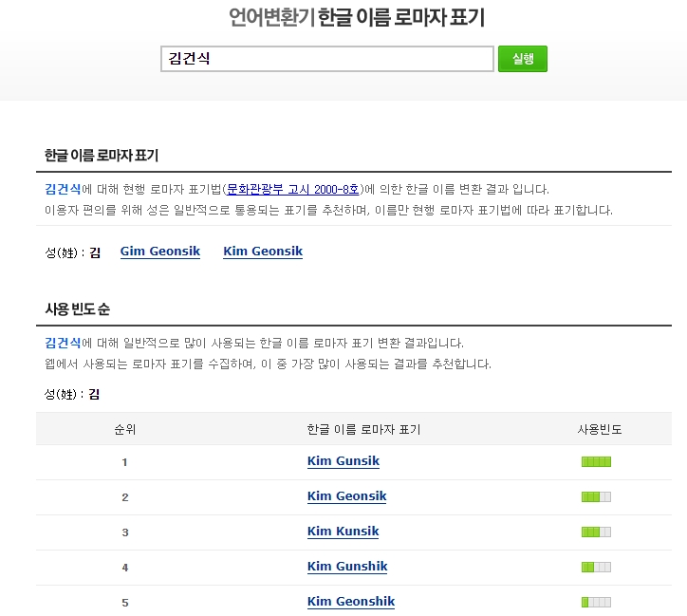The image size is (687, 616).
Task: Click the 사용빈도 column header
Action: [x=600, y=429]
